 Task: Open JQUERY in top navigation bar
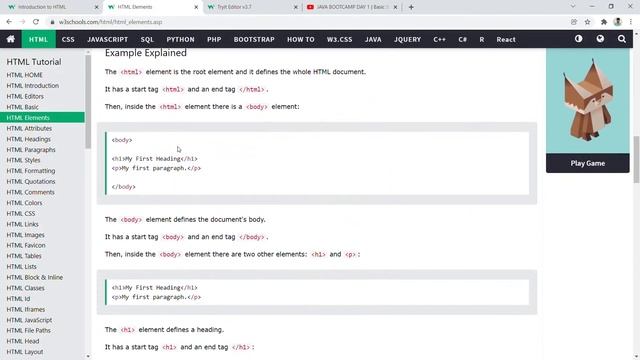tap(407, 39)
